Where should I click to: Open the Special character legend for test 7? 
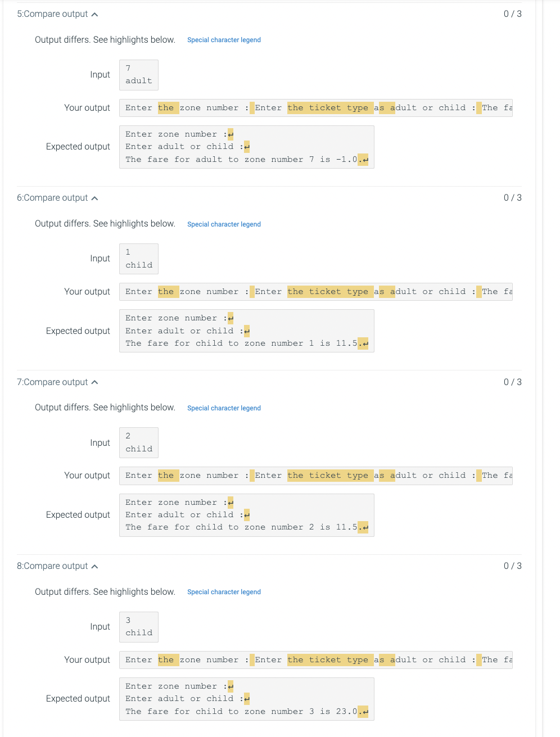(224, 408)
